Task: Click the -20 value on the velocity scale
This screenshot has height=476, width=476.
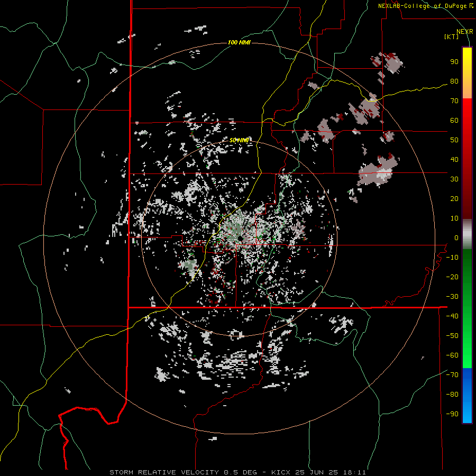Action: [x=452, y=277]
